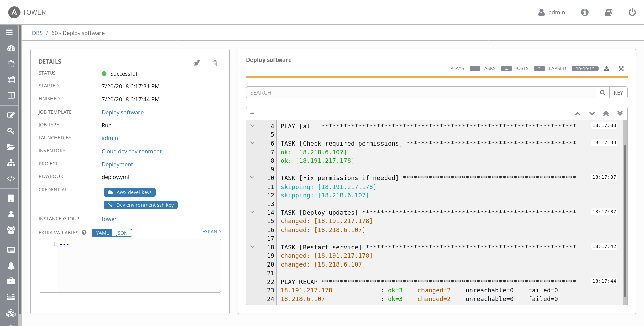
Task: Select the Inventory Scripts code icon
Action: (x=11, y=179)
